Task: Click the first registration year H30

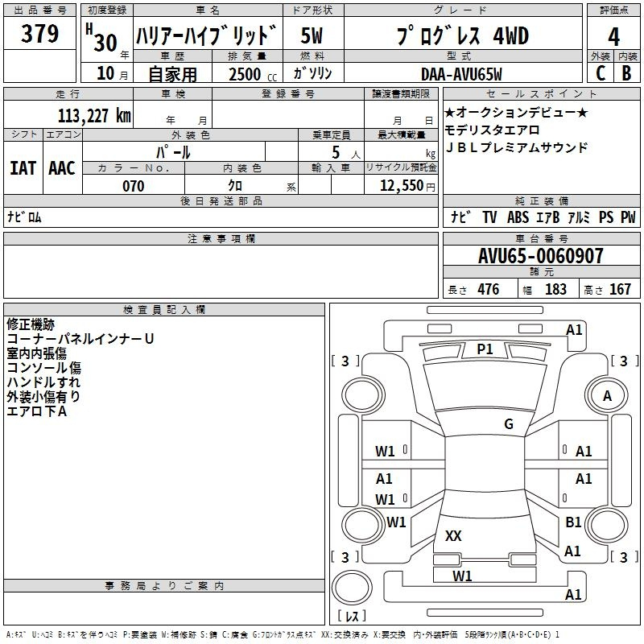Action: click(x=101, y=37)
